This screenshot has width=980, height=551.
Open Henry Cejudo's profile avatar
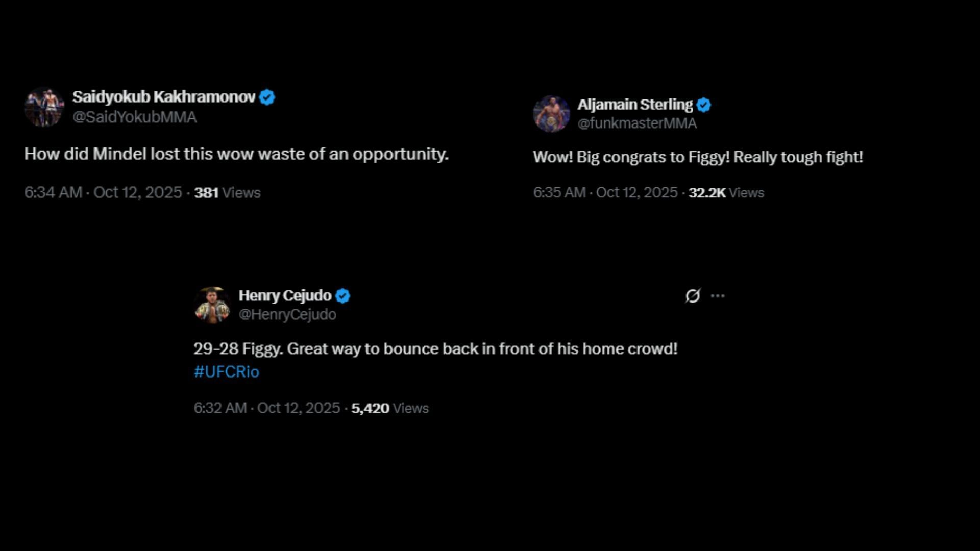click(212, 305)
